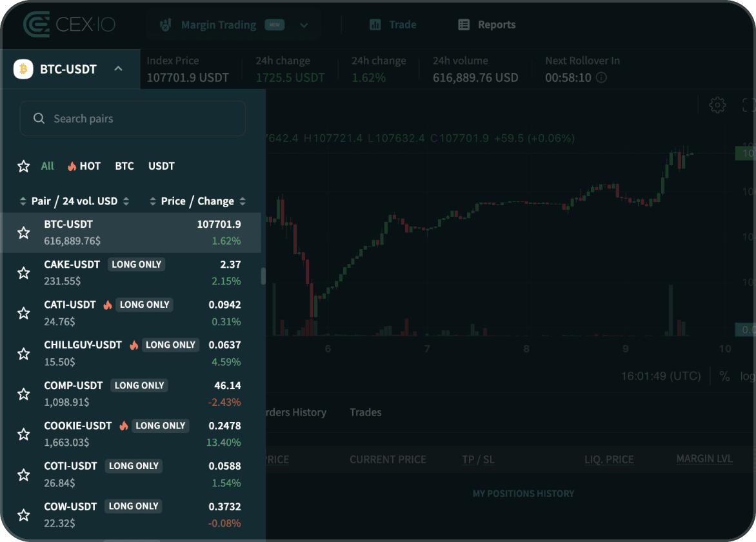The image size is (756, 542).
Task: Favorite the CAKE-USDT pair
Action: pyautogui.click(x=24, y=273)
